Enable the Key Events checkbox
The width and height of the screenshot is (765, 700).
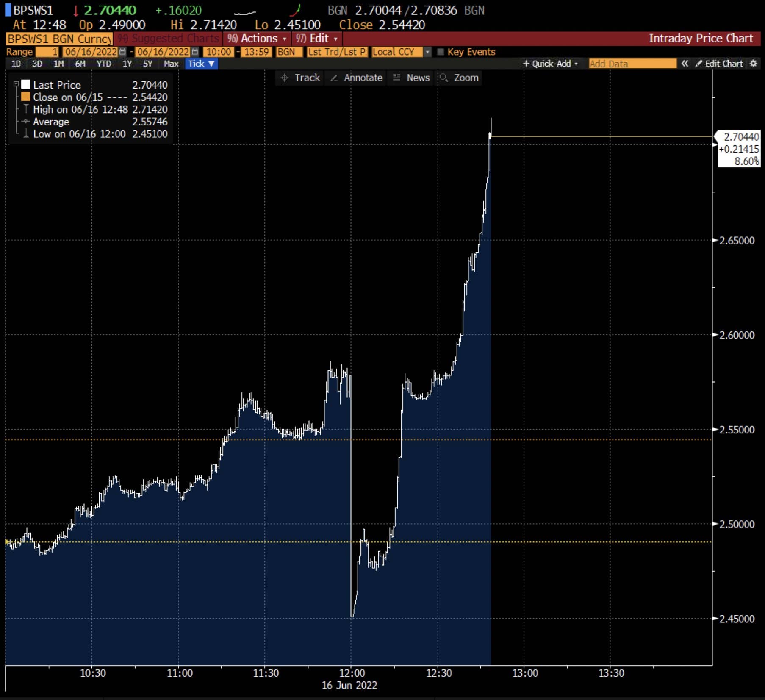pos(441,52)
